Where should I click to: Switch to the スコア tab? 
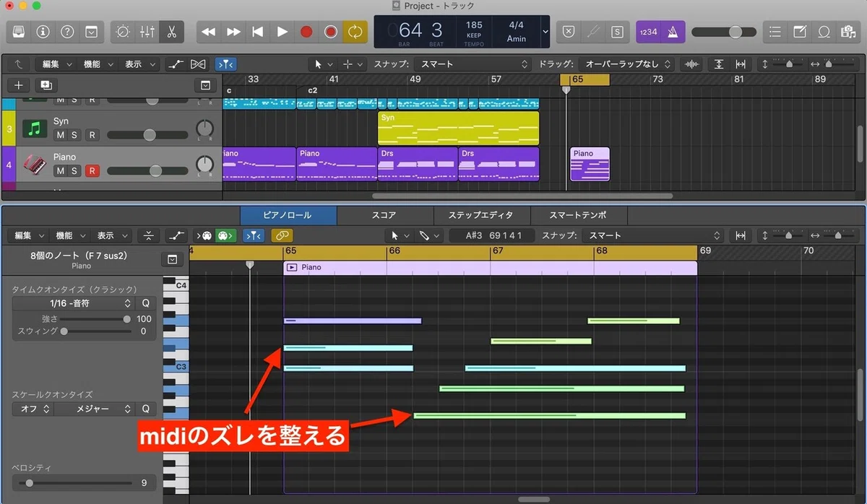point(385,215)
